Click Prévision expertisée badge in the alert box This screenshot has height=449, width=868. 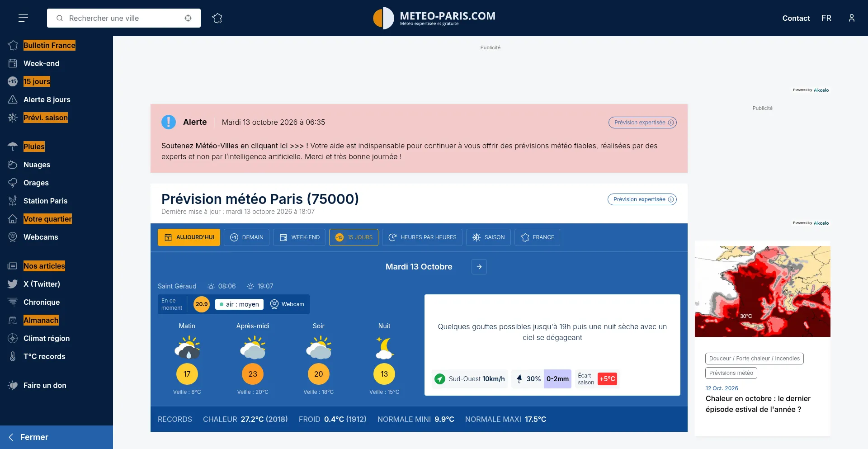pos(642,123)
